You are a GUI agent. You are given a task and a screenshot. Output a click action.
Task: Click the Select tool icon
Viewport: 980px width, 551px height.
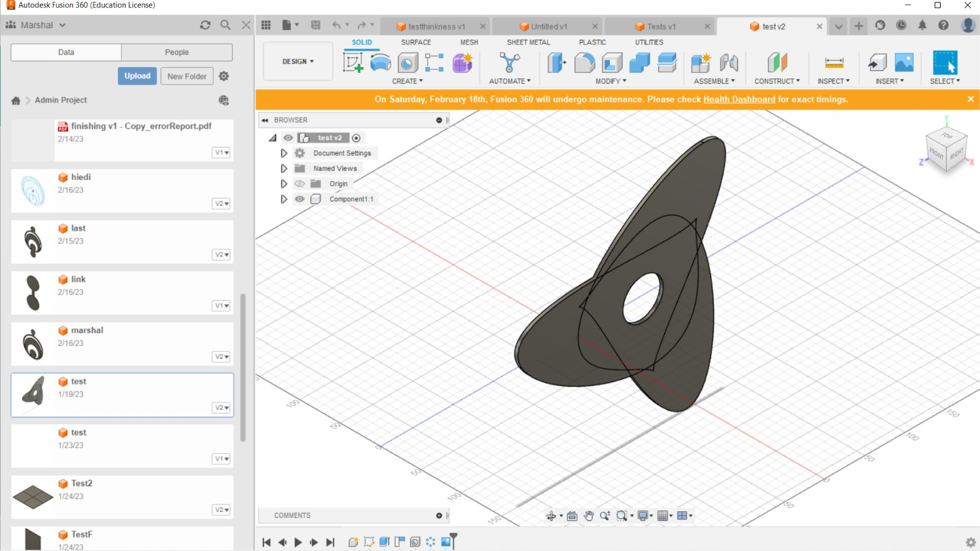[x=945, y=62]
